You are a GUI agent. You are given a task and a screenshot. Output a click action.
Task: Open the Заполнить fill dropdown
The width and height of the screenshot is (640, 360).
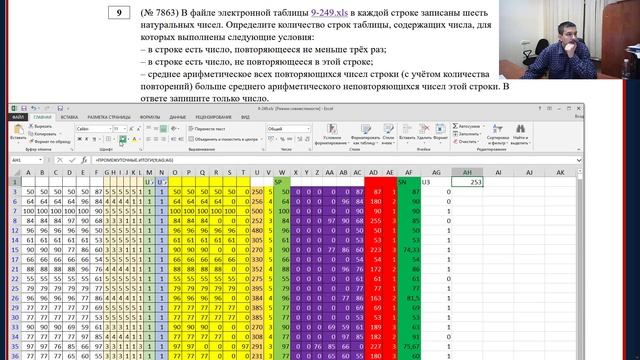(x=467, y=134)
